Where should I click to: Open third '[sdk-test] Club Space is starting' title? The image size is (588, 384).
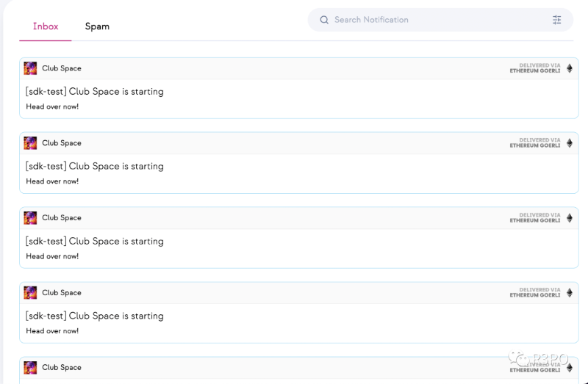click(95, 242)
